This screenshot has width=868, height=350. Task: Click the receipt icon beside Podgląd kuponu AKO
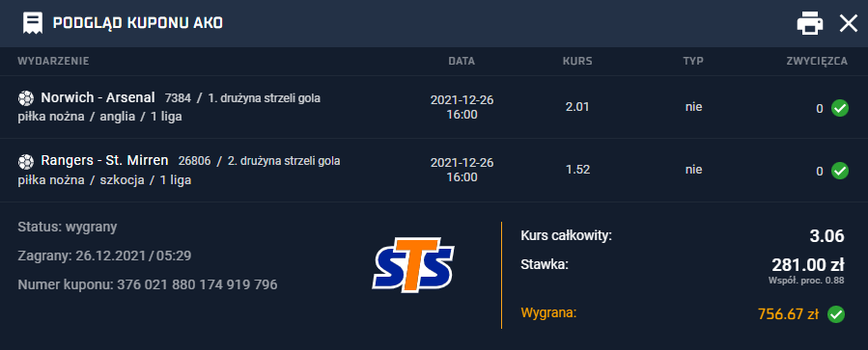click(33, 23)
